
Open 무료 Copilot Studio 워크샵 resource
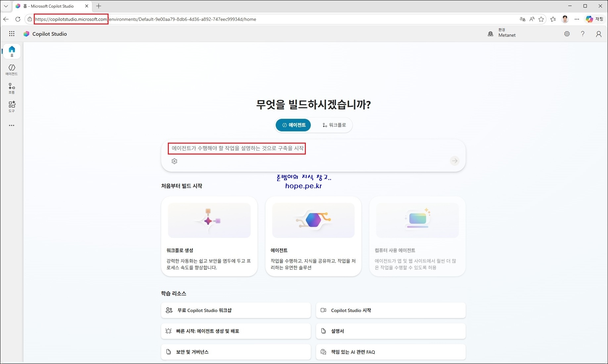click(236, 310)
